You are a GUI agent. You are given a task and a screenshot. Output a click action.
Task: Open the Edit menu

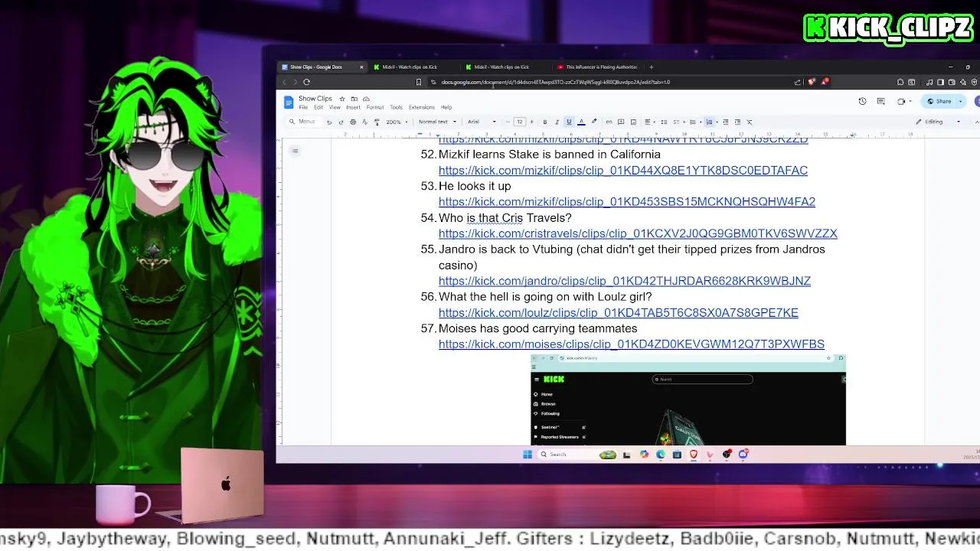pyautogui.click(x=318, y=107)
